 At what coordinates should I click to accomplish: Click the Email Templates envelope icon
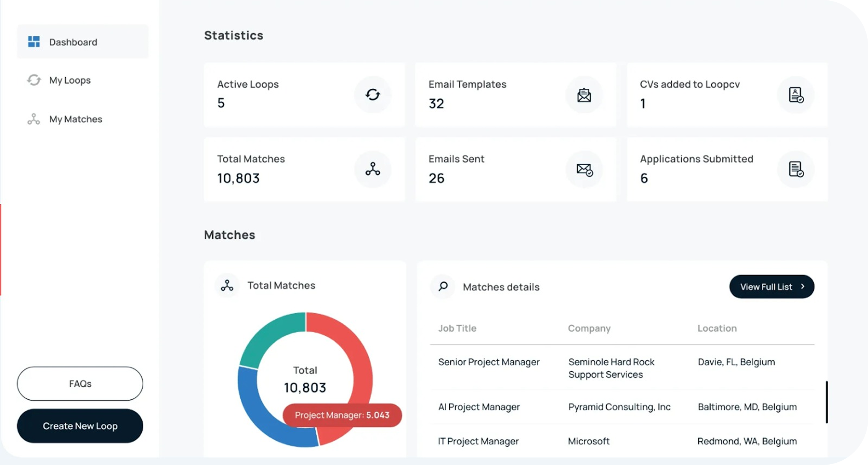584,95
